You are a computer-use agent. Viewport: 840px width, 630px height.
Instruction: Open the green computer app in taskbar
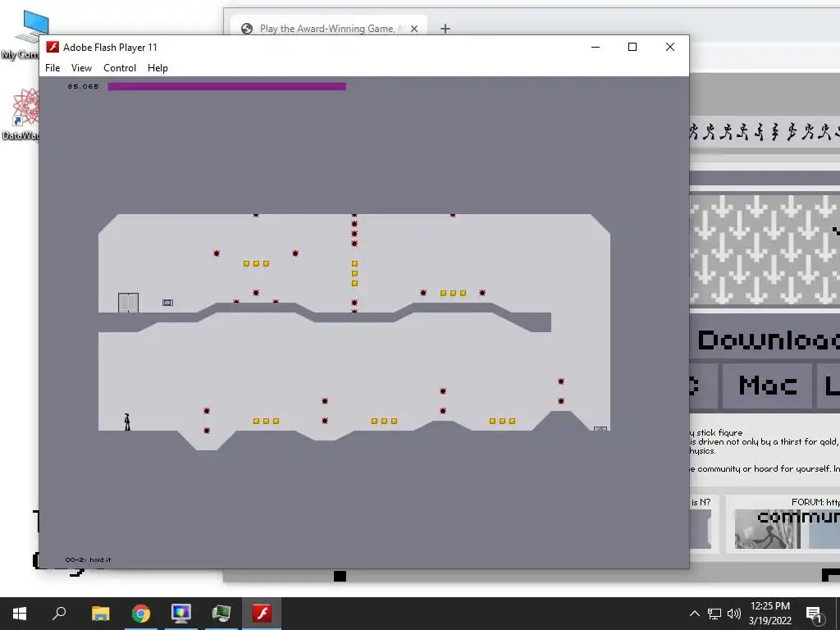(x=221, y=614)
